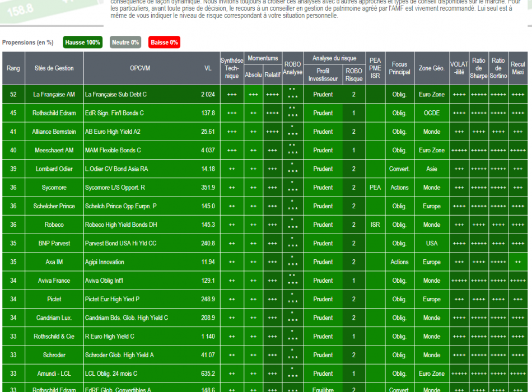Click the ISR tag in Robeco row
This screenshot has height=392, width=532.
point(375,225)
